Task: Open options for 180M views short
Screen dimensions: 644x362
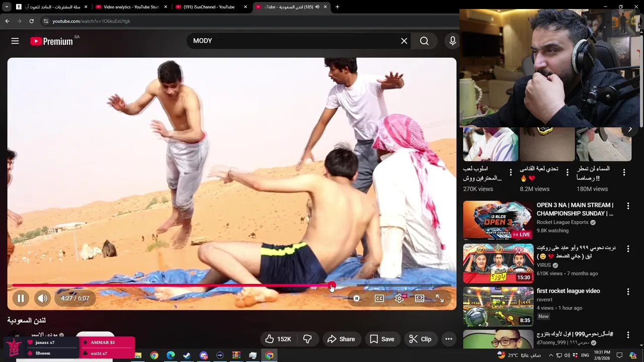Action: coord(624,172)
